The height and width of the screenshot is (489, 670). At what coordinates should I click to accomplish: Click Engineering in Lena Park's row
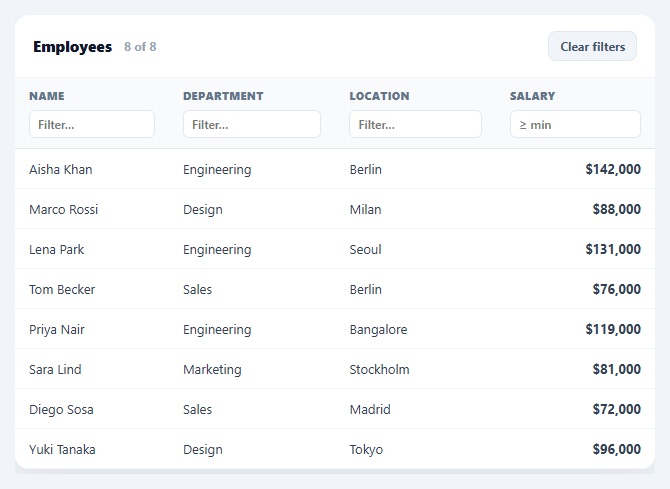pos(217,250)
